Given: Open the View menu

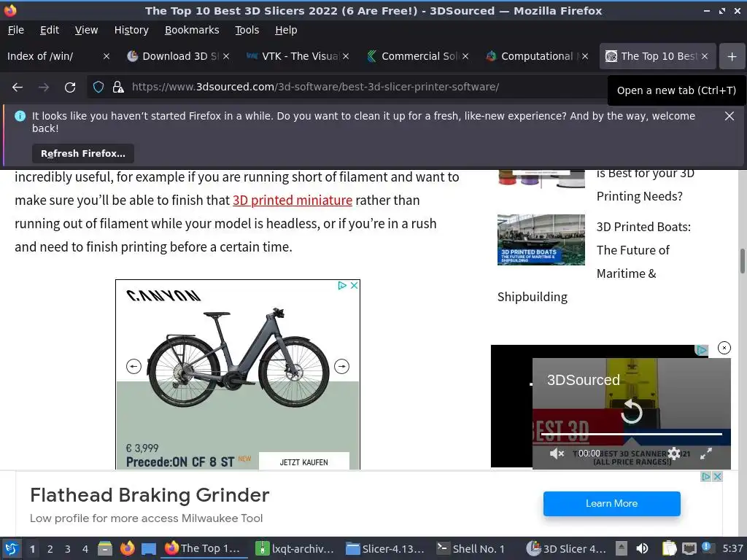Looking at the screenshot, I should pyautogui.click(x=86, y=30).
